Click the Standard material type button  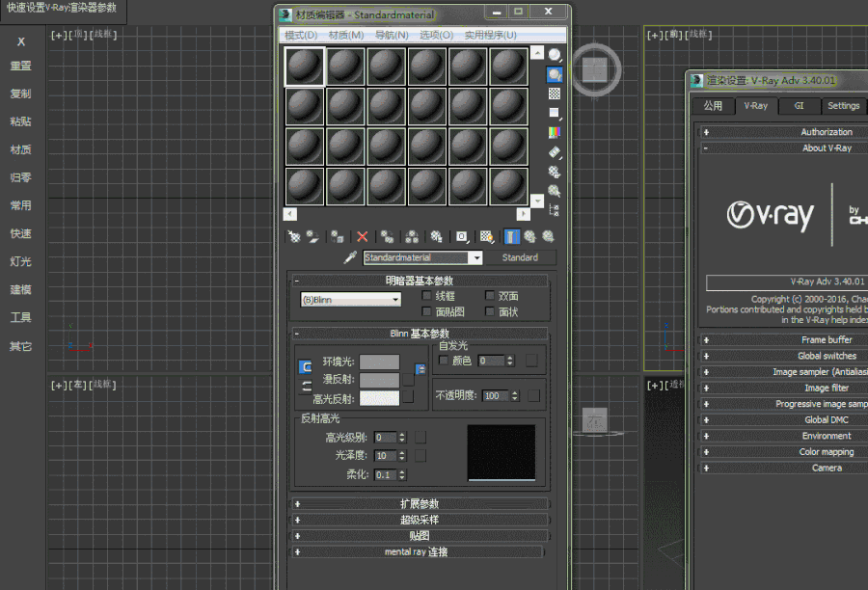(520, 257)
